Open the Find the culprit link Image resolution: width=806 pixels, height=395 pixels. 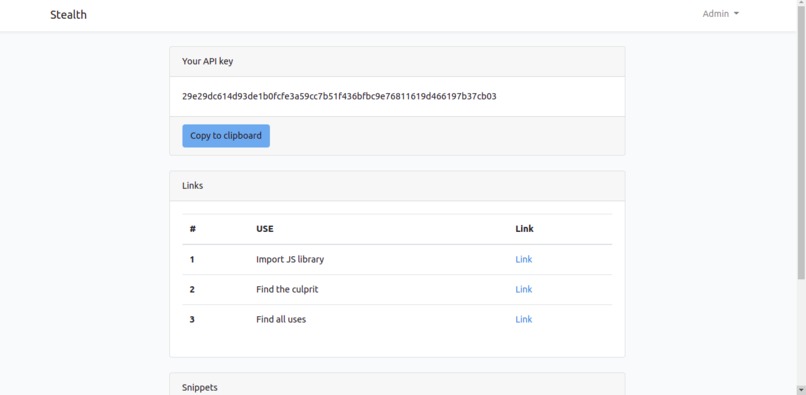tap(523, 289)
